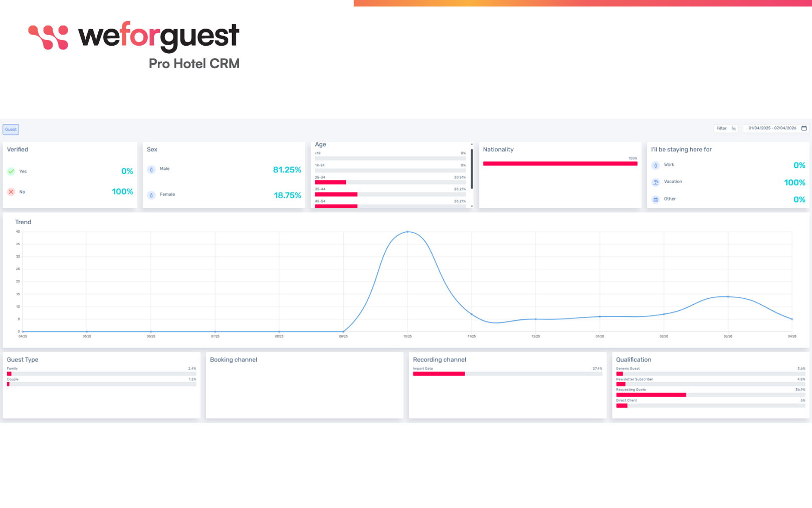The height and width of the screenshot is (508, 812).
Task: Click the Direct Client 6% value
Action: pyautogui.click(x=803, y=401)
